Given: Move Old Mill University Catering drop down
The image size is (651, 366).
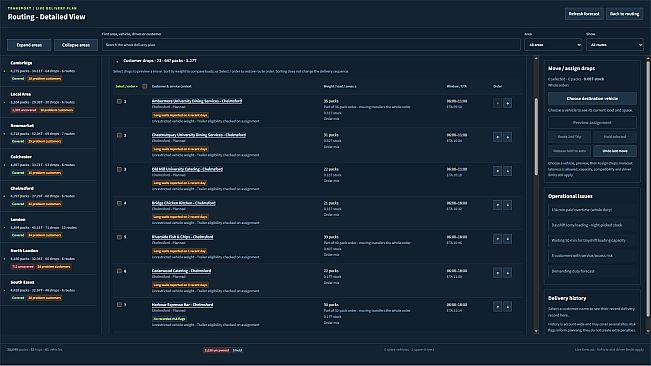Looking at the screenshot, I should pos(507,171).
